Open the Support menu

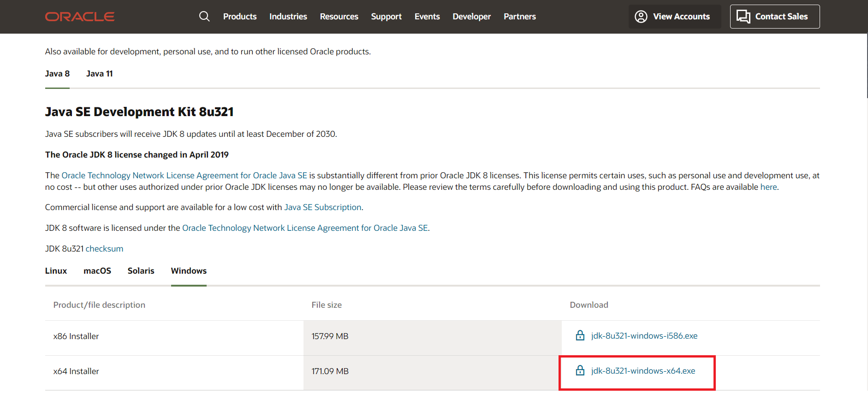pos(386,17)
